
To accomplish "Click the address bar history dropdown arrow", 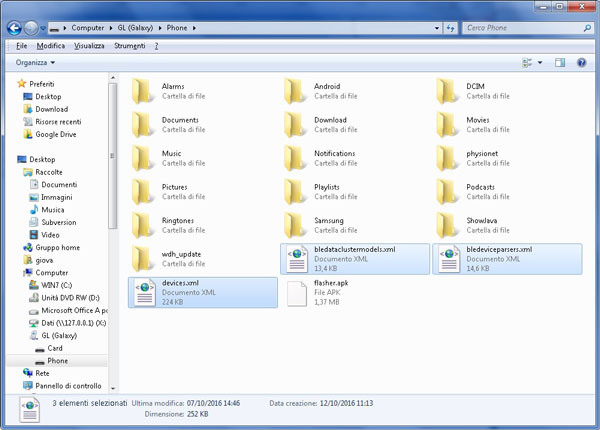I will coord(437,28).
